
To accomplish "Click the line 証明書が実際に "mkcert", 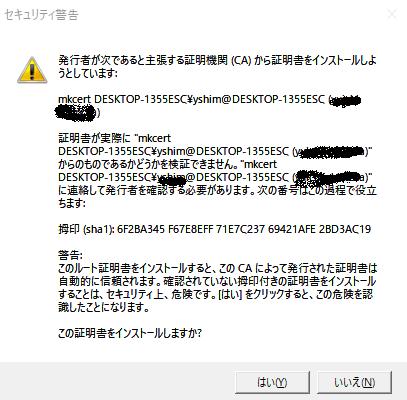I will [x=115, y=138].
